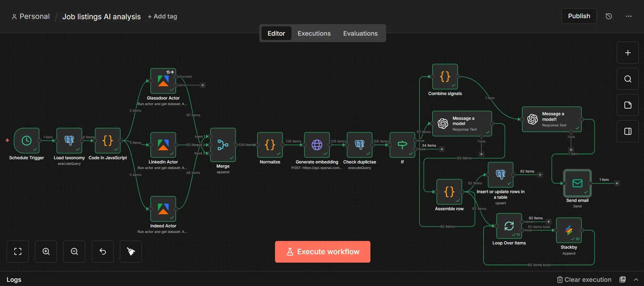Zoom out of the canvas
Viewport: 644px width, 286px height.
click(x=74, y=251)
